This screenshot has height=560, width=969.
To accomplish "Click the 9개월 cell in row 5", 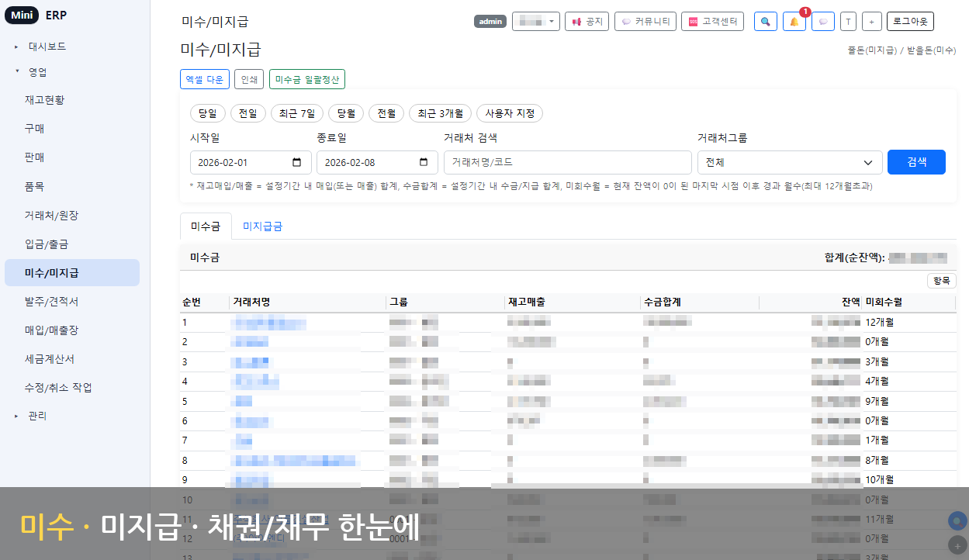I will (877, 401).
